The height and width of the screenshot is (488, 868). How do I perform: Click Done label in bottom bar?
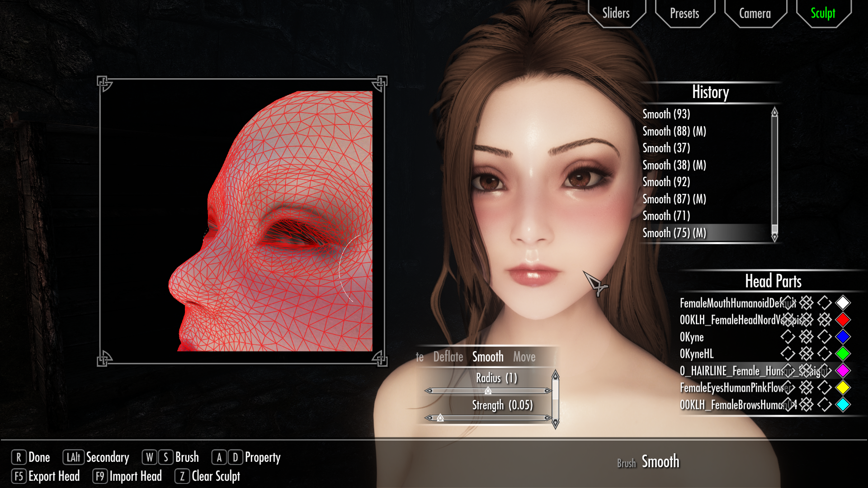pyautogui.click(x=39, y=457)
